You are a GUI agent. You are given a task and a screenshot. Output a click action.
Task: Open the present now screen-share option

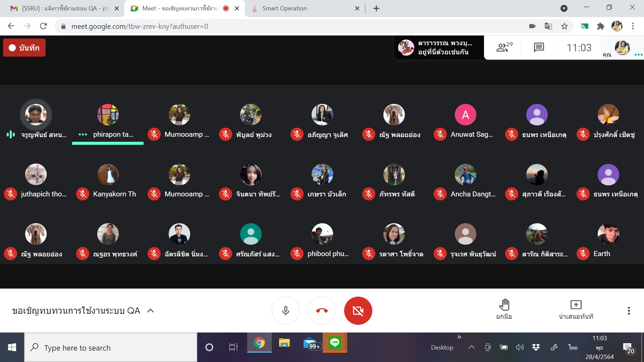(x=576, y=305)
